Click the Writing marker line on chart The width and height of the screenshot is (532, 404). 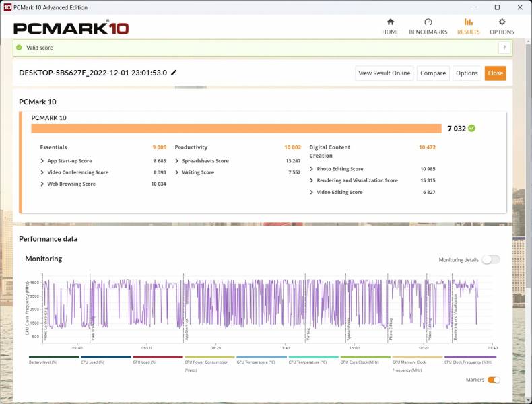tap(305, 308)
